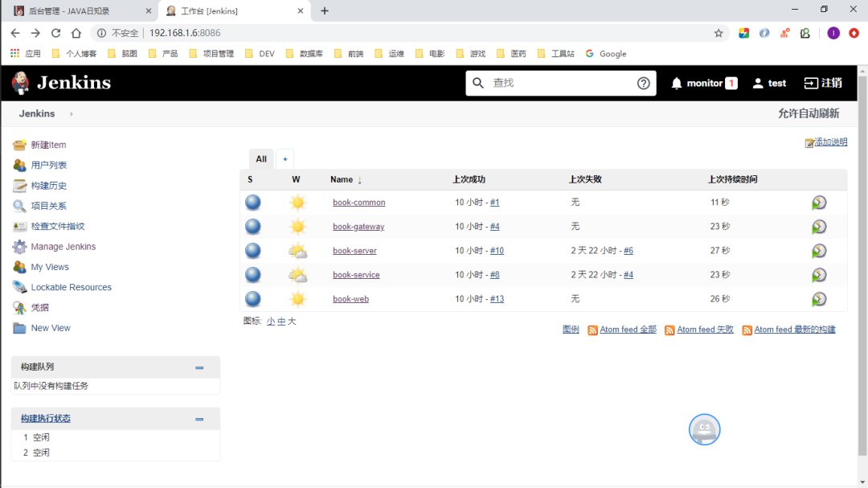Click the test user profile icon
Viewport: 868px width, 488px height.
click(x=758, y=83)
